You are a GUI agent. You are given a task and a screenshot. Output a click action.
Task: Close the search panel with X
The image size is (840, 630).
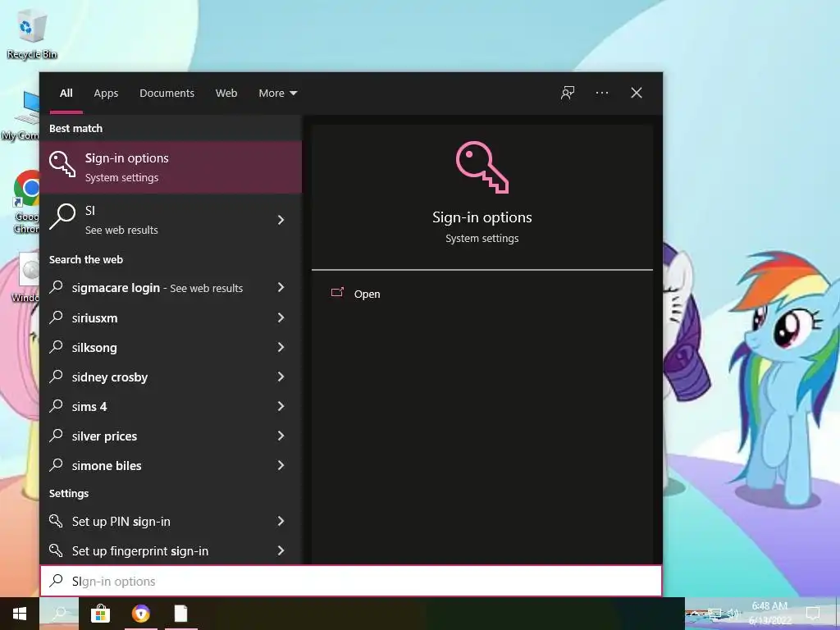(x=636, y=93)
